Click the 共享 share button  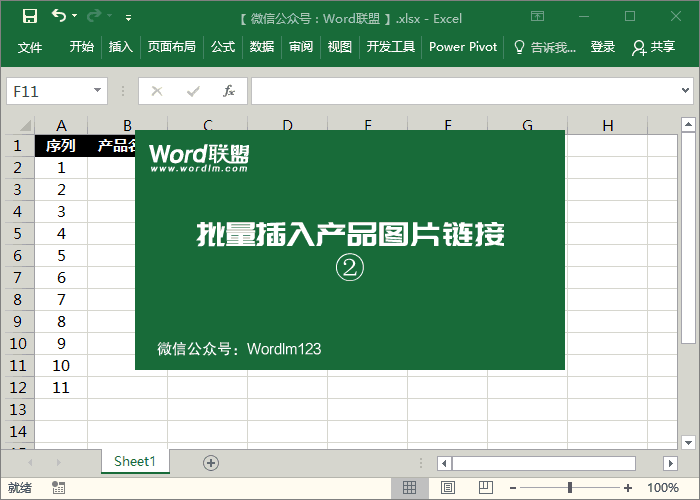point(654,47)
